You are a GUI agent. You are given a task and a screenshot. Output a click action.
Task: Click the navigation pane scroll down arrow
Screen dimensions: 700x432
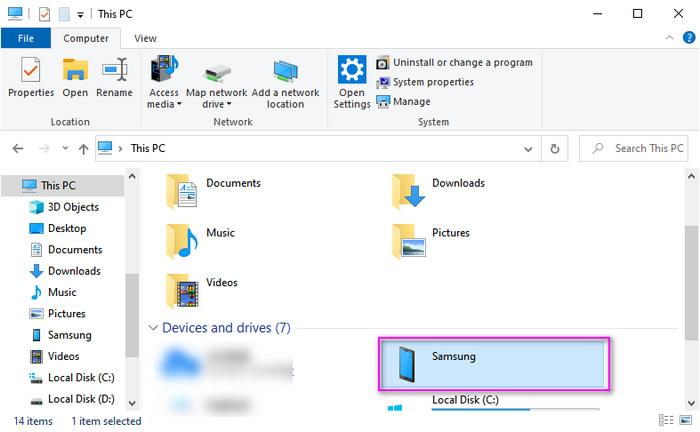click(132, 403)
